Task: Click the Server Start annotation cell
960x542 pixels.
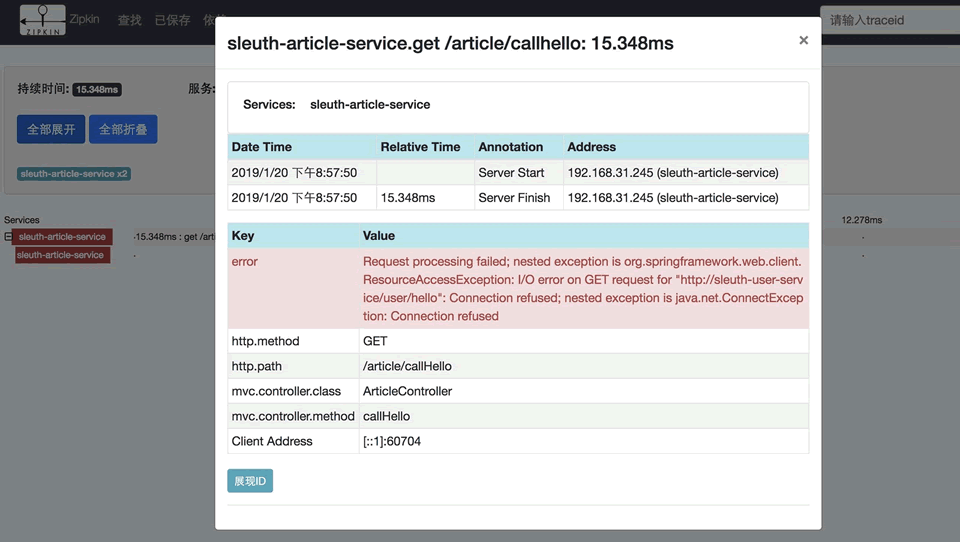Action: [519, 173]
